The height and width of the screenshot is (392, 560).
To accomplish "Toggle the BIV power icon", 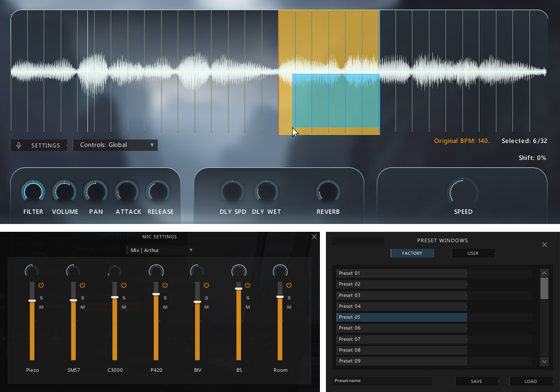I will click(x=206, y=285).
